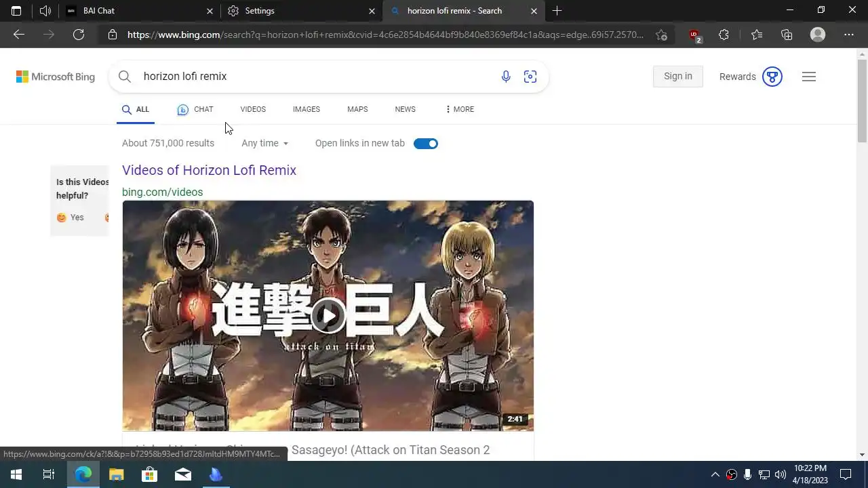Switch to the MAPS tab
The width and height of the screenshot is (868, 488).
point(357,109)
